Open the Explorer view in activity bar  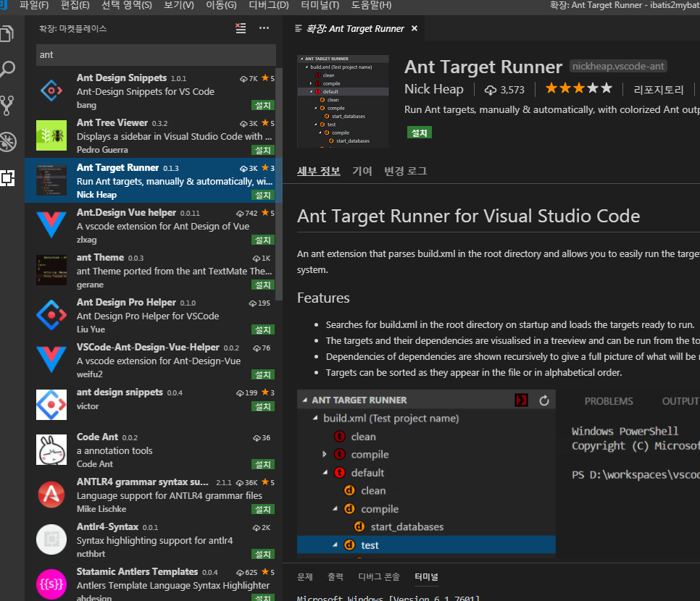[x=7, y=33]
